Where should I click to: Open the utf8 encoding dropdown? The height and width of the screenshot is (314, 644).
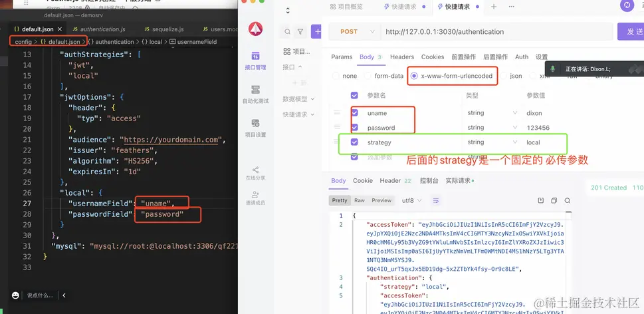coord(411,200)
